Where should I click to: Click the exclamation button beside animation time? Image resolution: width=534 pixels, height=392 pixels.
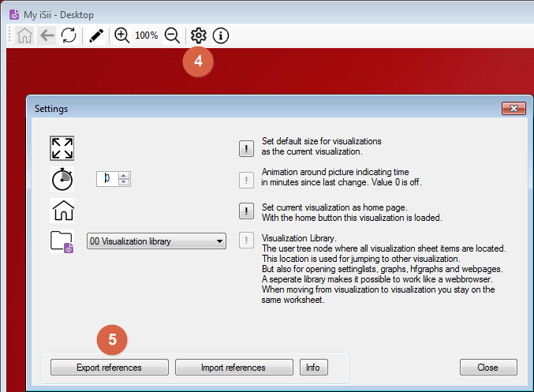point(246,180)
